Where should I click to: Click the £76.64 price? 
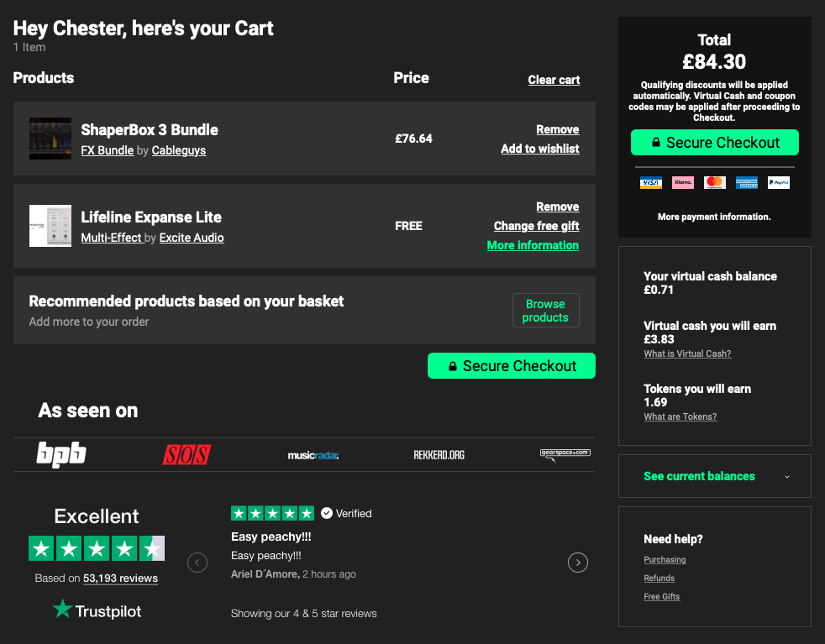tap(413, 139)
